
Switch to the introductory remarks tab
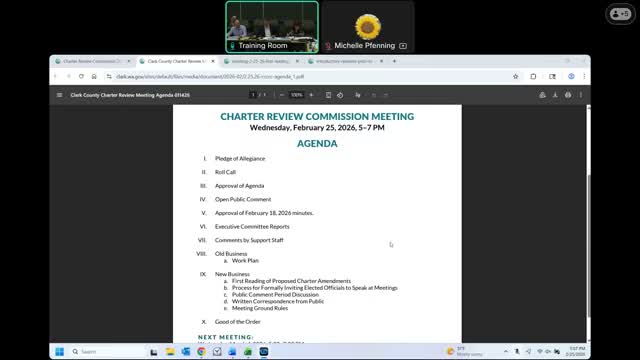[344, 61]
